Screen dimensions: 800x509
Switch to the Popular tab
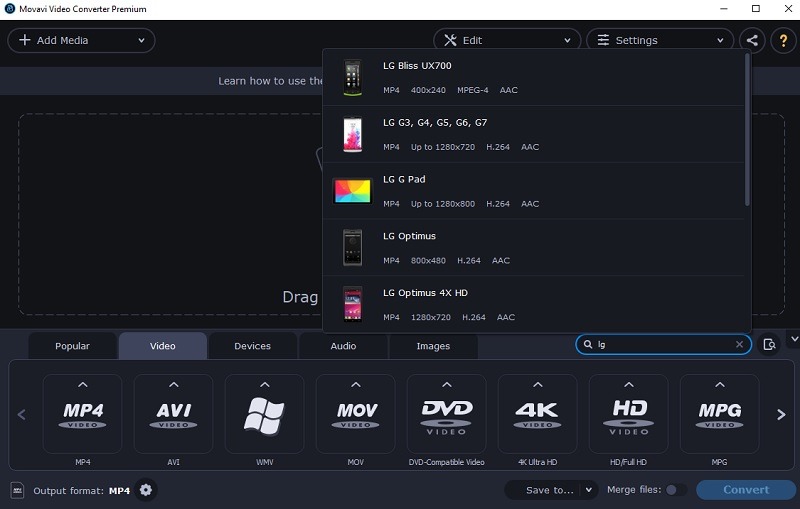(x=72, y=346)
